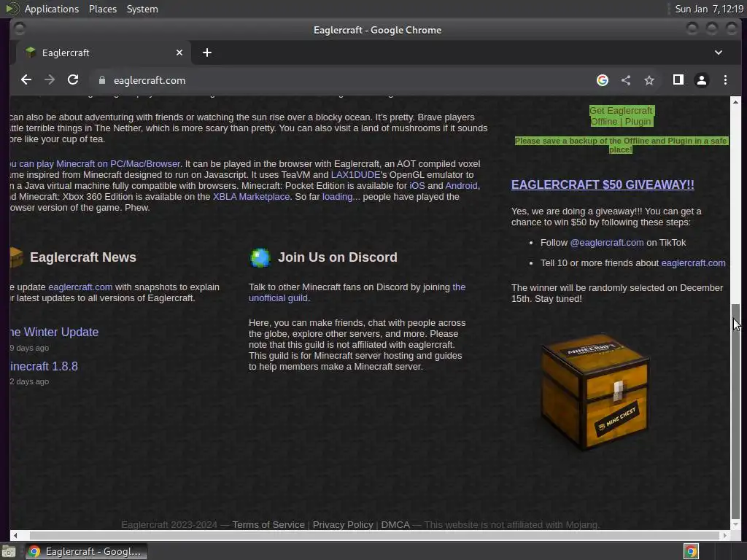Go back to the previous page
The width and height of the screenshot is (747, 560).
click(26, 80)
